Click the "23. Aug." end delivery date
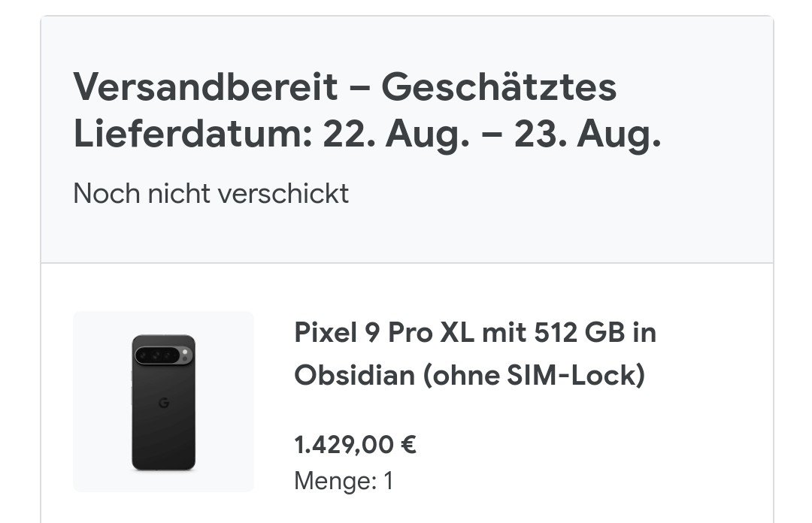Screen dimensions: 812x523 (x=587, y=136)
